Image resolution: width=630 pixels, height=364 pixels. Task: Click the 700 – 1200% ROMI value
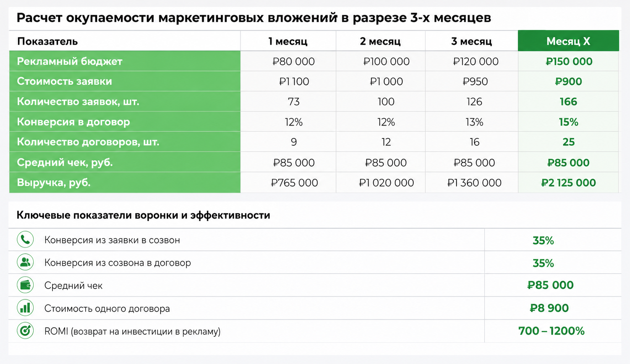(x=551, y=331)
